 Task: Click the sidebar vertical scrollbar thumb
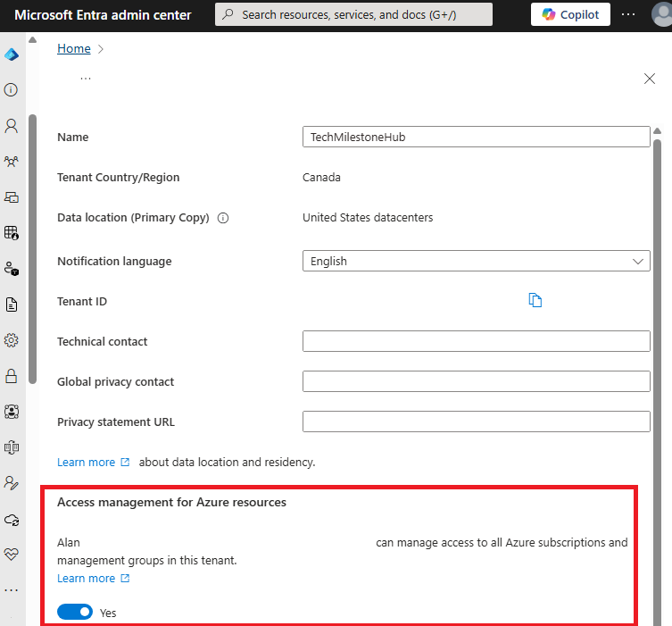32,248
